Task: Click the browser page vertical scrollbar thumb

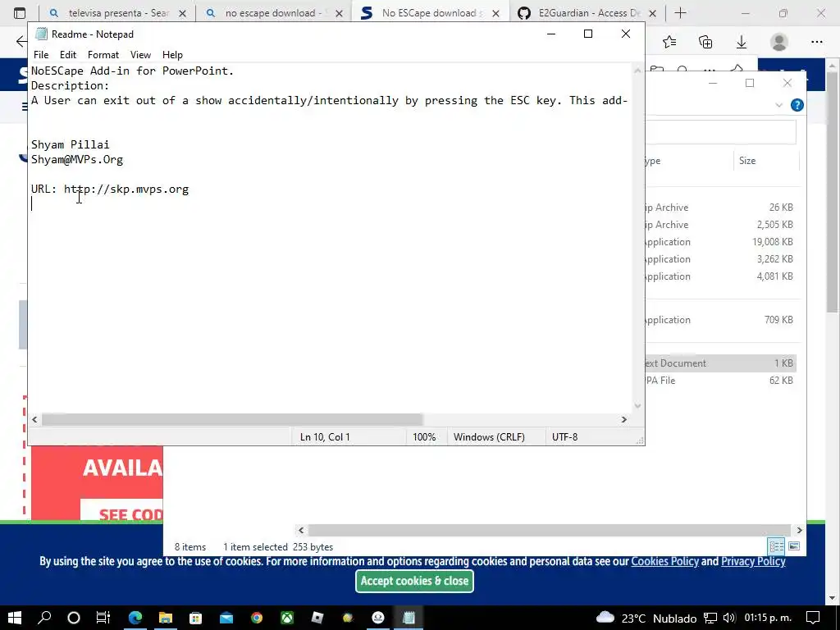Action: 832,190
